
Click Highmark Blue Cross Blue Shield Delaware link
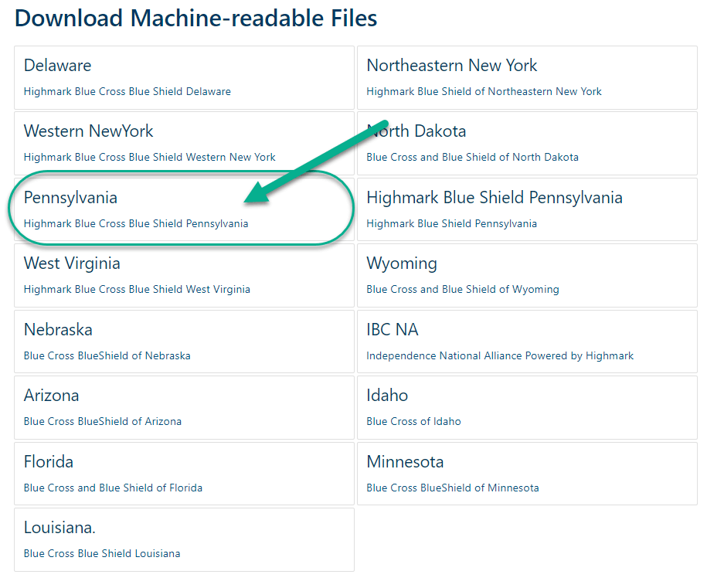[x=127, y=91]
